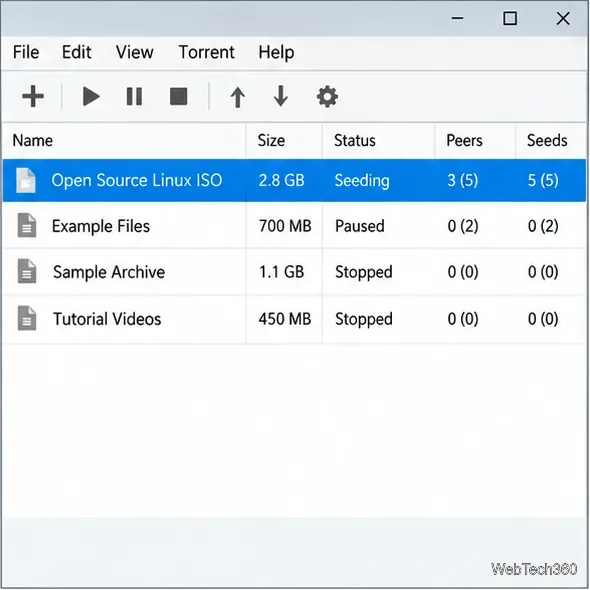The image size is (590, 590).
Task: Open the Help menu
Action: pyautogui.click(x=276, y=53)
